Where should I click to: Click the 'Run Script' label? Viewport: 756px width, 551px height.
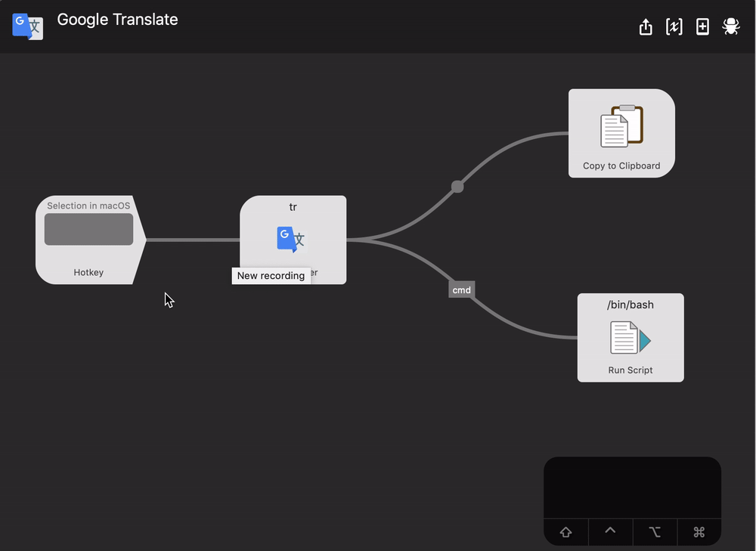click(x=631, y=370)
